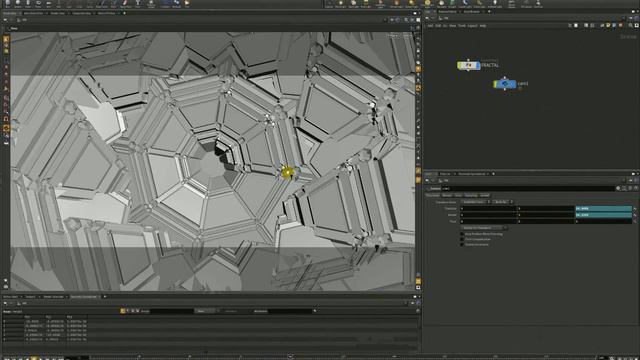Viewport: 640px width, 360px height.
Task: Switch to the Scene View pane tab
Action: pyautogui.click(x=9, y=13)
